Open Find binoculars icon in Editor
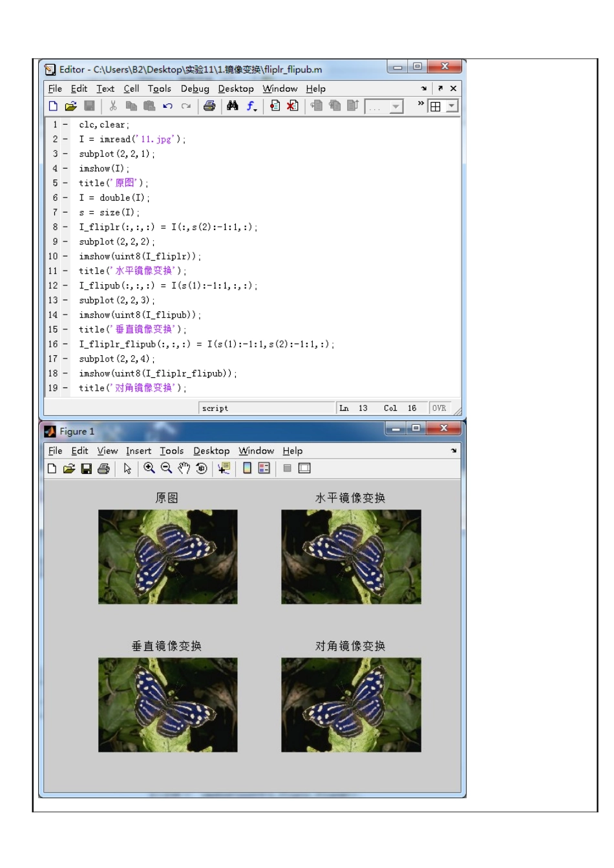 pos(233,106)
